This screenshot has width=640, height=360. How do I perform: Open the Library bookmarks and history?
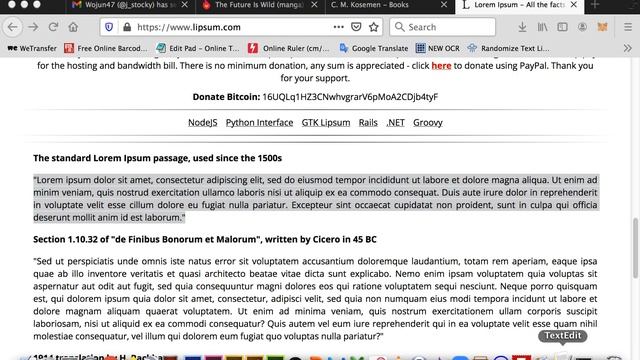click(x=542, y=27)
